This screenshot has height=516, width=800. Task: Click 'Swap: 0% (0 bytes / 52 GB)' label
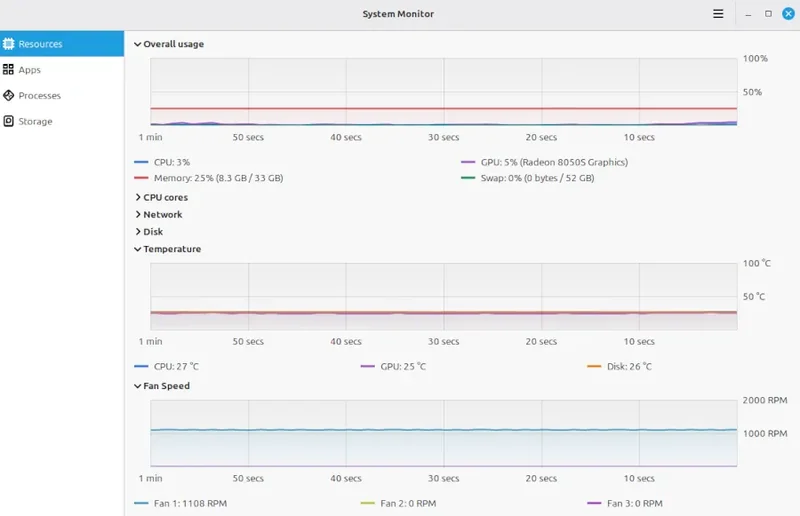click(x=537, y=178)
